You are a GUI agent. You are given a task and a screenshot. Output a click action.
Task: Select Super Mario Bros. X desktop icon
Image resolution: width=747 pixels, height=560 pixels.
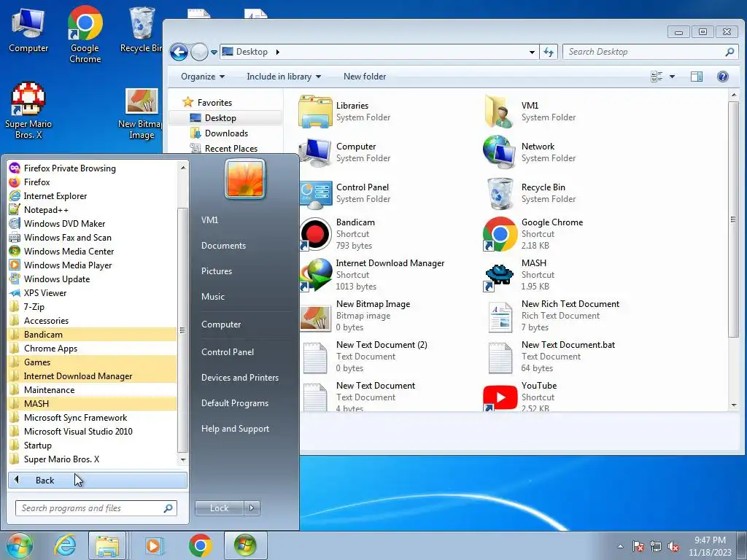pos(28,111)
